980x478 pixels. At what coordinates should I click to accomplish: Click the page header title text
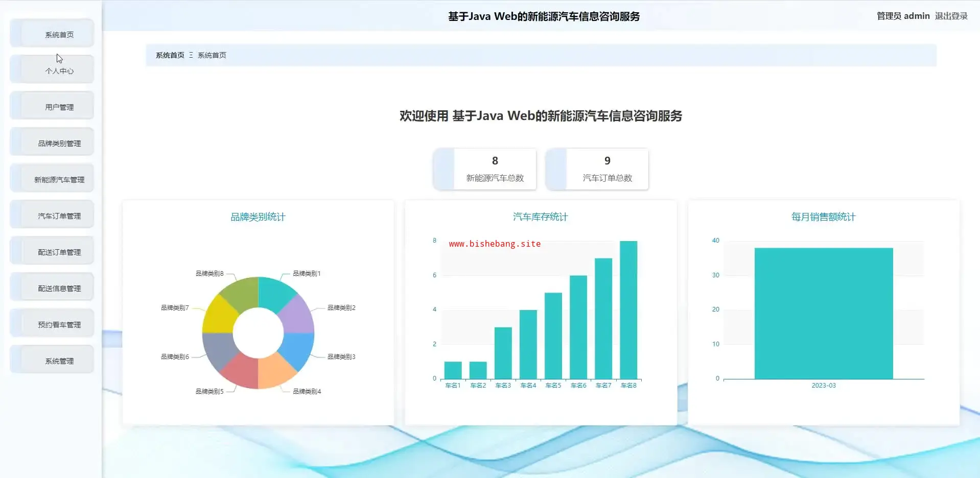(x=544, y=16)
